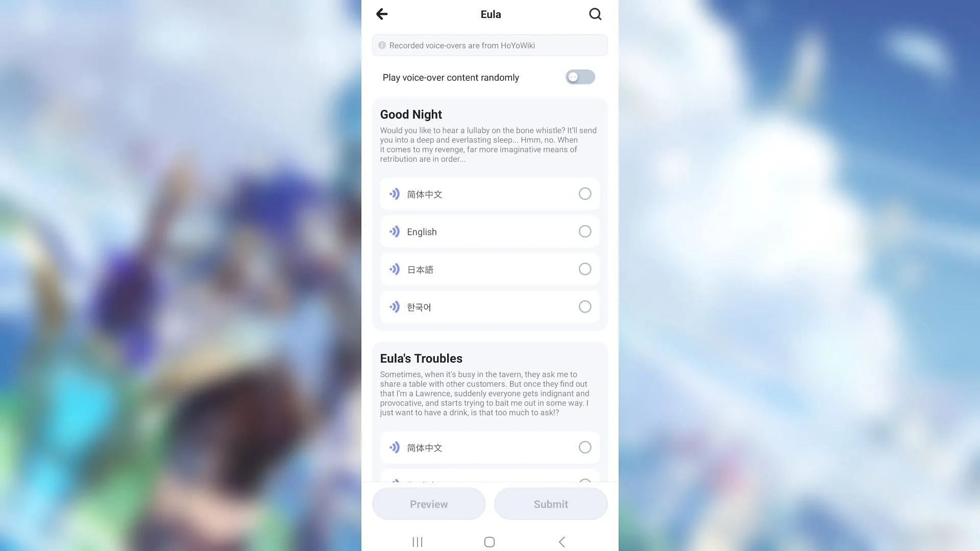Click the info icon next to HoYoWiki notice
Viewport: 980px width, 551px height.
382,45
